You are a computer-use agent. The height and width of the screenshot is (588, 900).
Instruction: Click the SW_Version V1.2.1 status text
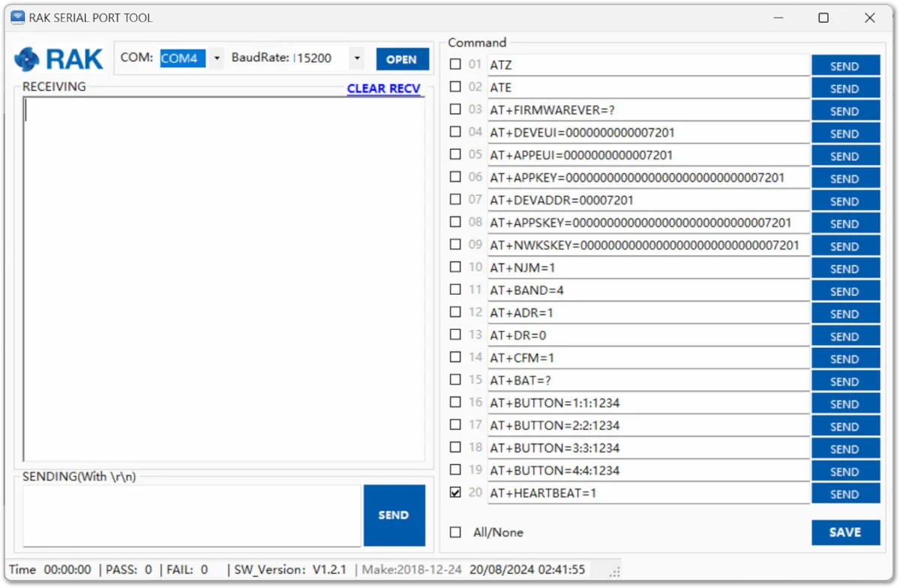(290, 570)
